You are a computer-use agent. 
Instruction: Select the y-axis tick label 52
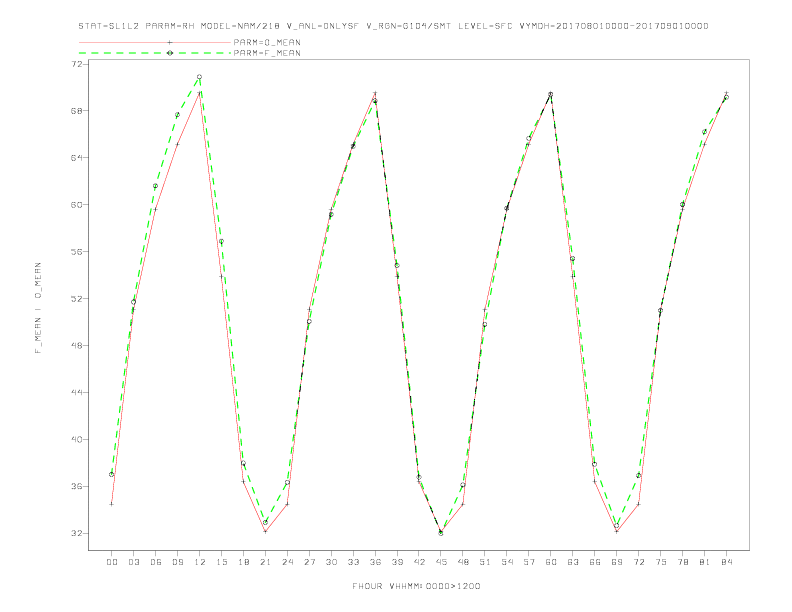[x=77, y=298]
